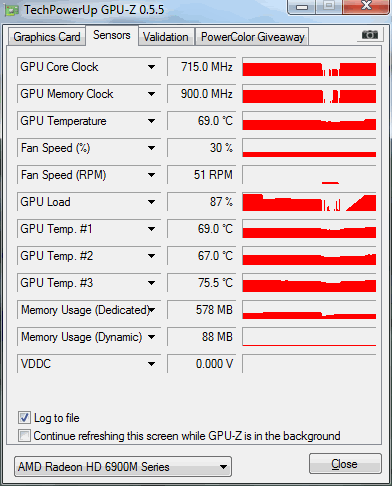Viewport: 392px width, 486px height.
Task: Enable continue refreshing in background checkbox
Action: click(24, 436)
